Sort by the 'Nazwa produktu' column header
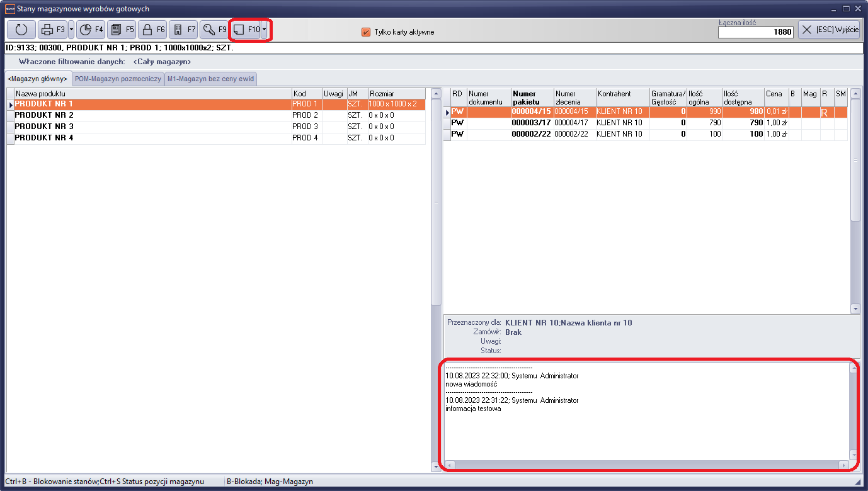The height and width of the screenshot is (491, 868). coord(151,94)
